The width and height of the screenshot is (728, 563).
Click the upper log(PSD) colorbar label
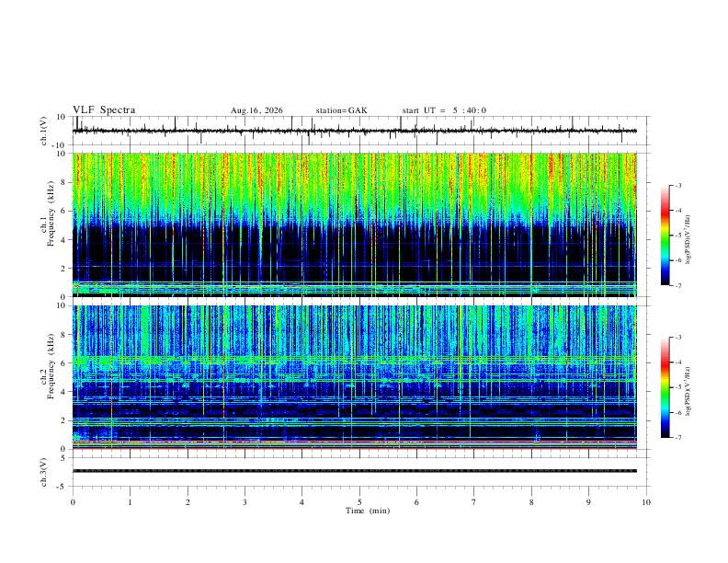pyautogui.click(x=688, y=240)
